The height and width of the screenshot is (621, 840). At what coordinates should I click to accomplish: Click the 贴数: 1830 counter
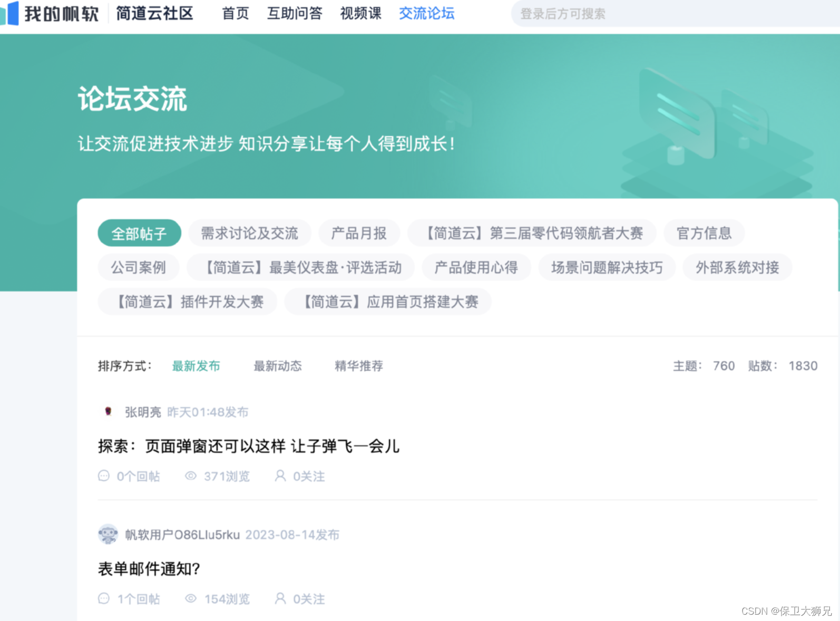point(783,366)
